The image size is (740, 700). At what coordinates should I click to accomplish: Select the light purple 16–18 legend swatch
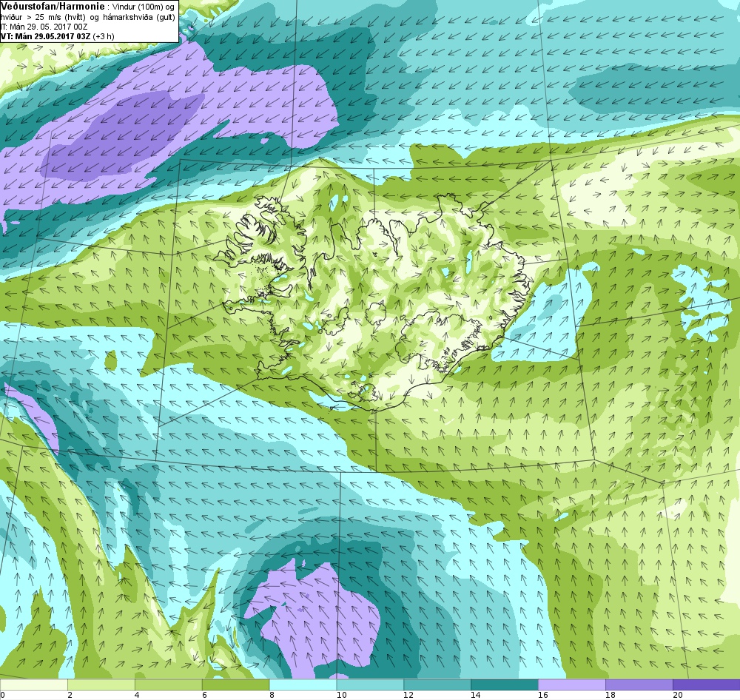pyautogui.click(x=571, y=684)
